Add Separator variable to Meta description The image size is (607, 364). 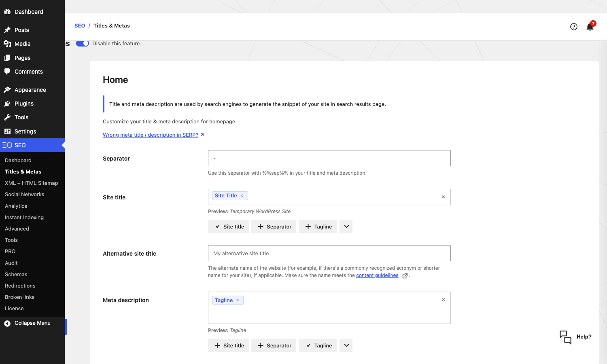tap(274, 345)
